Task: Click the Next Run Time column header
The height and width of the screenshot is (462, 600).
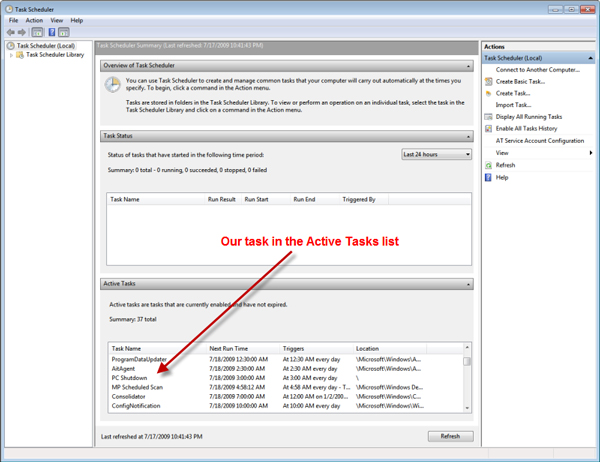Action: click(x=243, y=349)
